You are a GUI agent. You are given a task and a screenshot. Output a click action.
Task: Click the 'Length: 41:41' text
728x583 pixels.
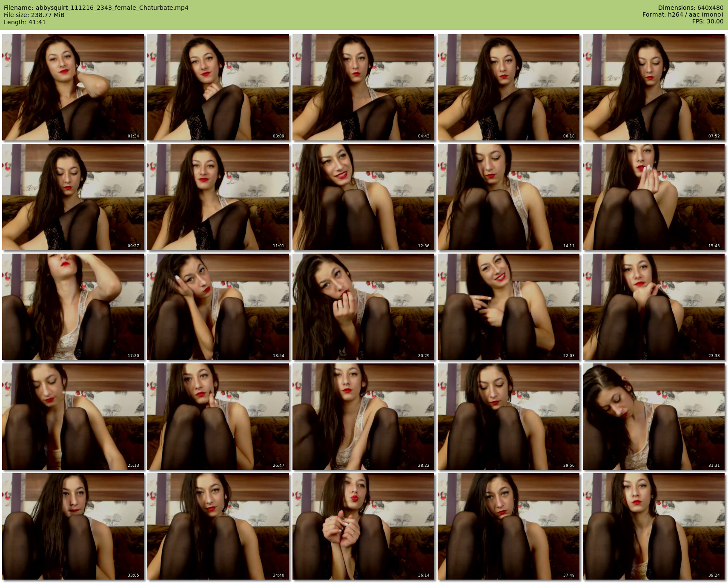click(25, 22)
